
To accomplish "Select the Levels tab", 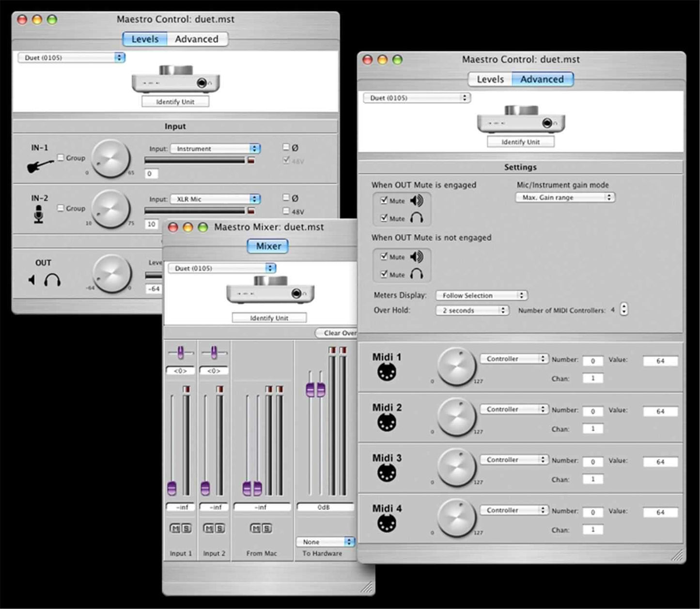I will [144, 39].
